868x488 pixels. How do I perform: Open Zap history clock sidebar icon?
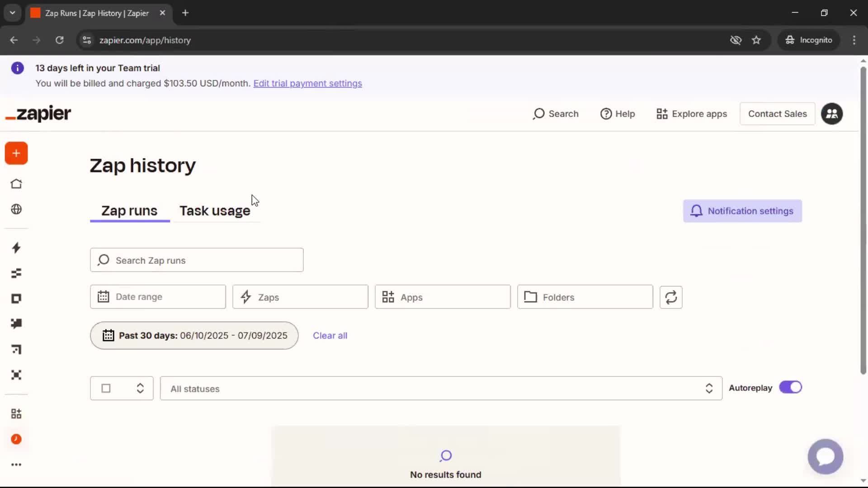(x=16, y=439)
